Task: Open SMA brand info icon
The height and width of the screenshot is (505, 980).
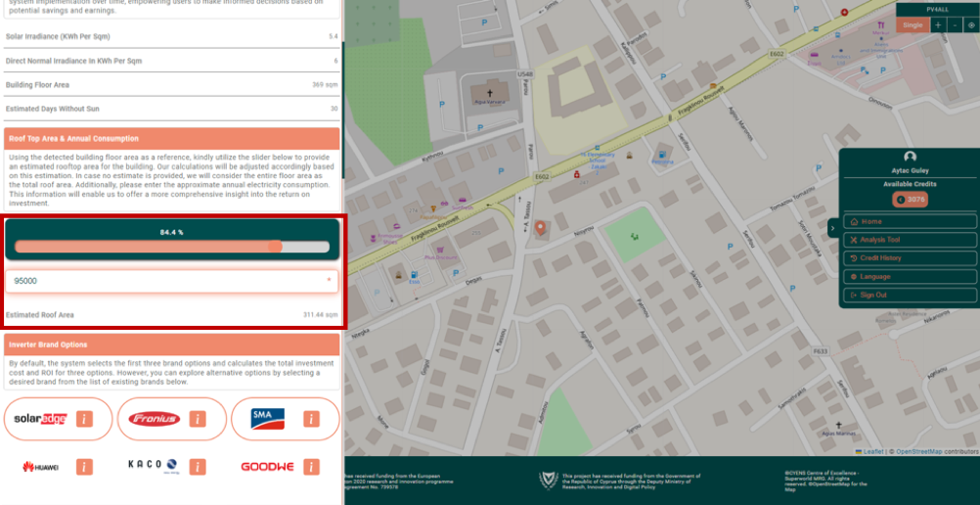Action: pyautogui.click(x=311, y=419)
